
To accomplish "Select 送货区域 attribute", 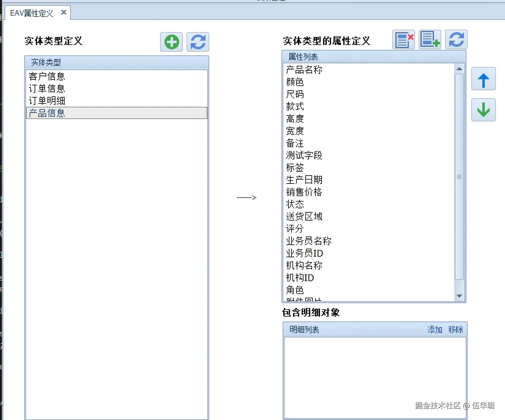I will [369, 217].
